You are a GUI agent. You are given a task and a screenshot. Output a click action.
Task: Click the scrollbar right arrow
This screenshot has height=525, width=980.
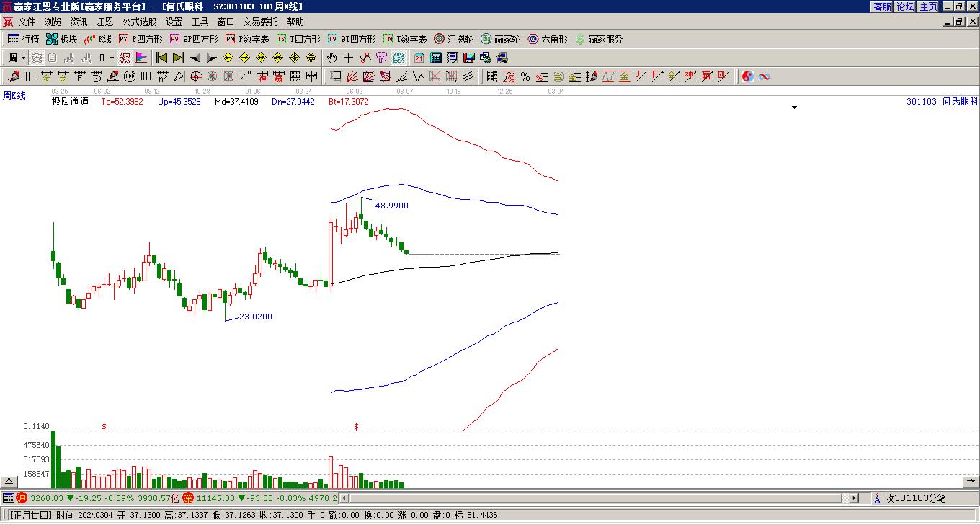click(x=854, y=498)
